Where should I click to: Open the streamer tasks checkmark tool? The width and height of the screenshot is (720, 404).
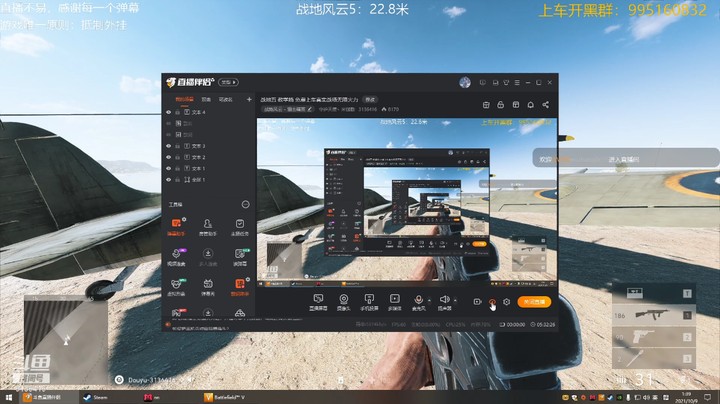[240, 227]
